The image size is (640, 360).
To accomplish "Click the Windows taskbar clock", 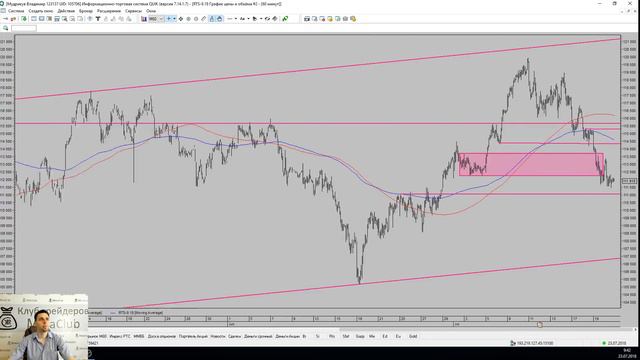I will [627, 353].
